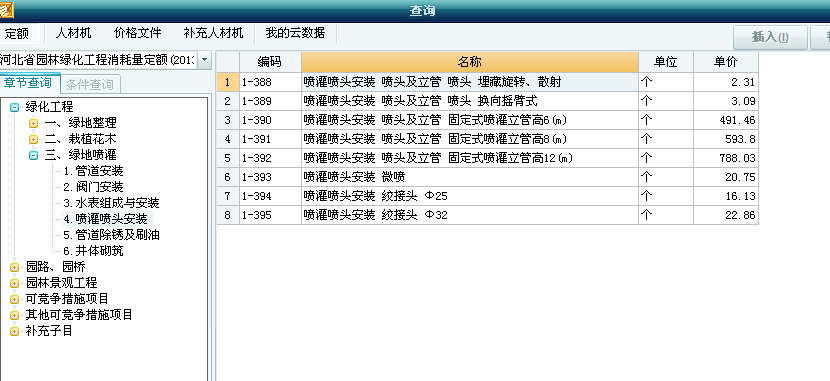The width and height of the screenshot is (830, 381).
Task: Select tree item 5.管道除锈及刷油
Action: pyautogui.click(x=111, y=234)
